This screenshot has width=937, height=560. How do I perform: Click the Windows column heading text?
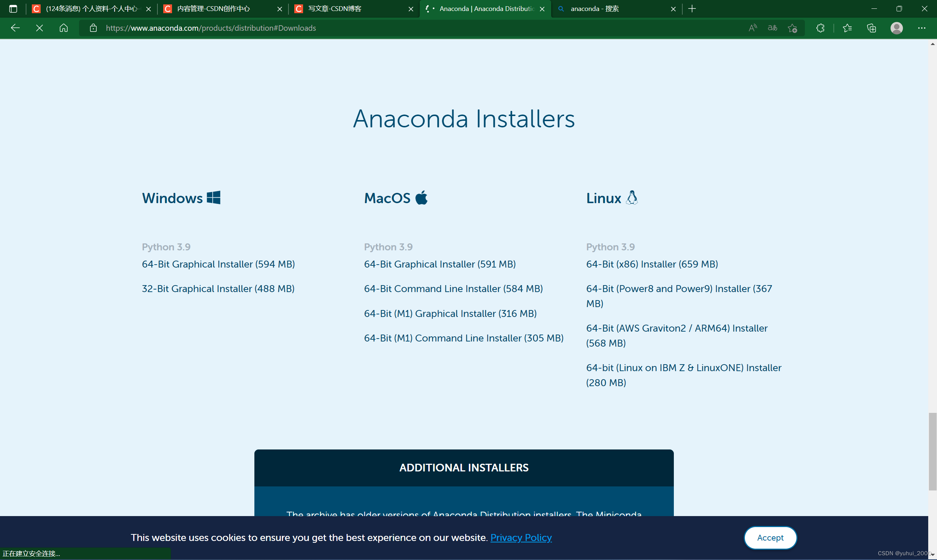pos(172,198)
